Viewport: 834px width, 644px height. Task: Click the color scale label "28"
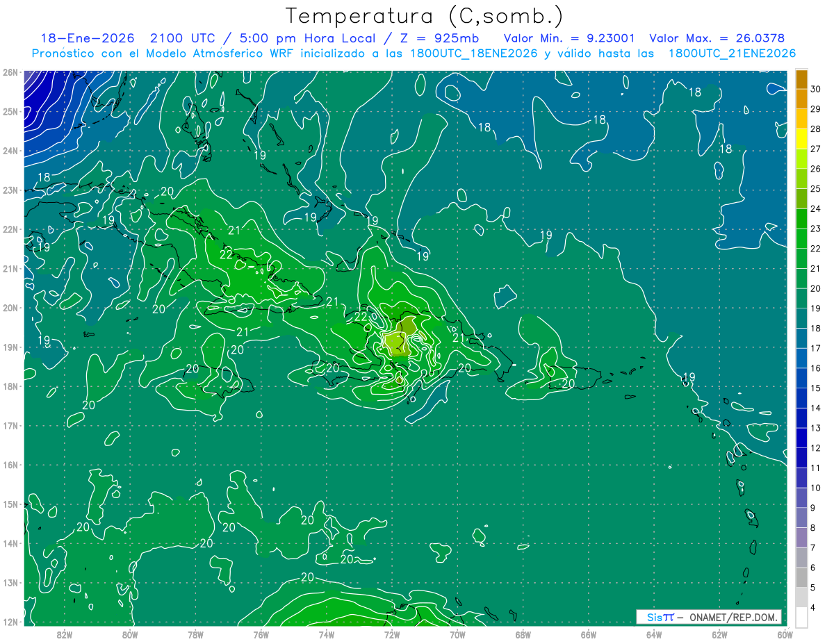tap(816, 129)
